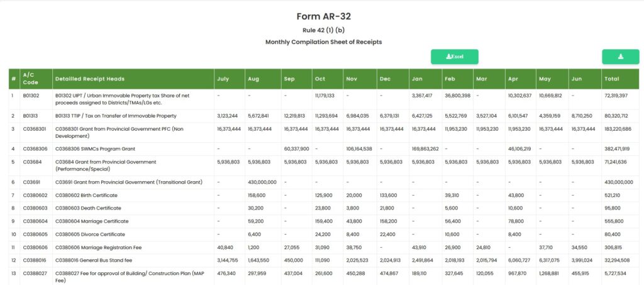Click the Birth Certificate receipt head

[86, 195]
